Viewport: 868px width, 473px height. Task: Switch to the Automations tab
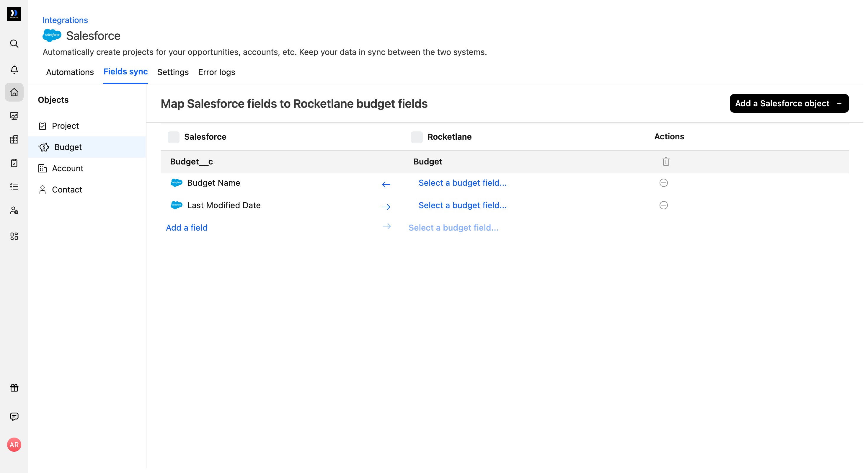point(70,72)
